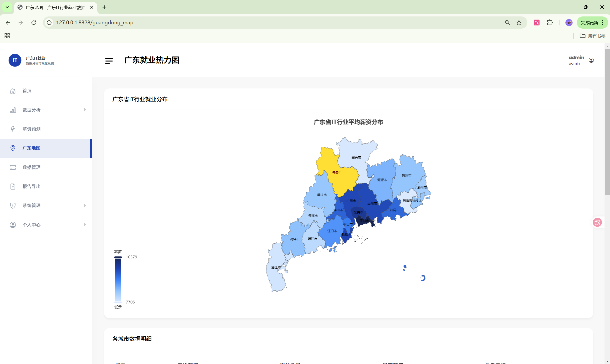This screenshot has height=364, width=610.
Task: Click the top handle of salary range slider
Action: coord(118,257)
